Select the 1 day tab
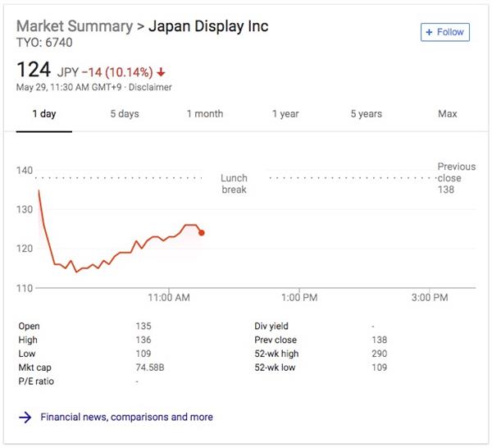The width and height of the screenshot is (492, 448). [x=44, y=114]
